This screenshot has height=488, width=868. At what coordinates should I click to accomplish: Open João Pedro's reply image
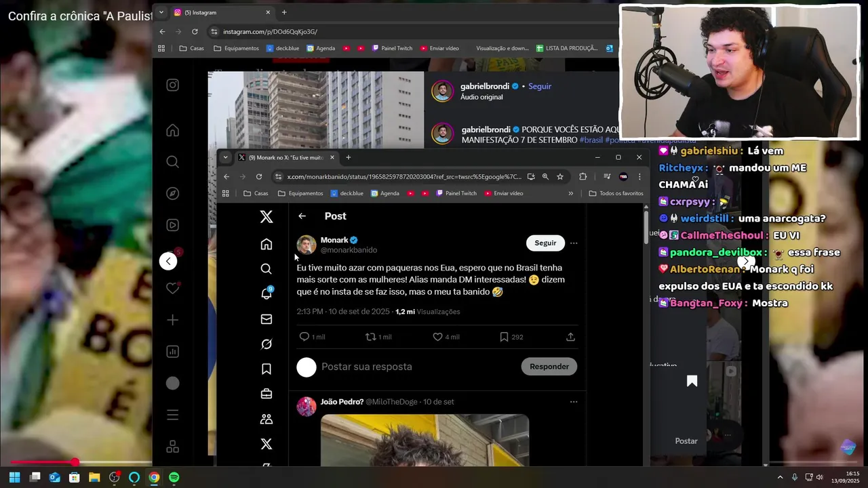(425, 441)
